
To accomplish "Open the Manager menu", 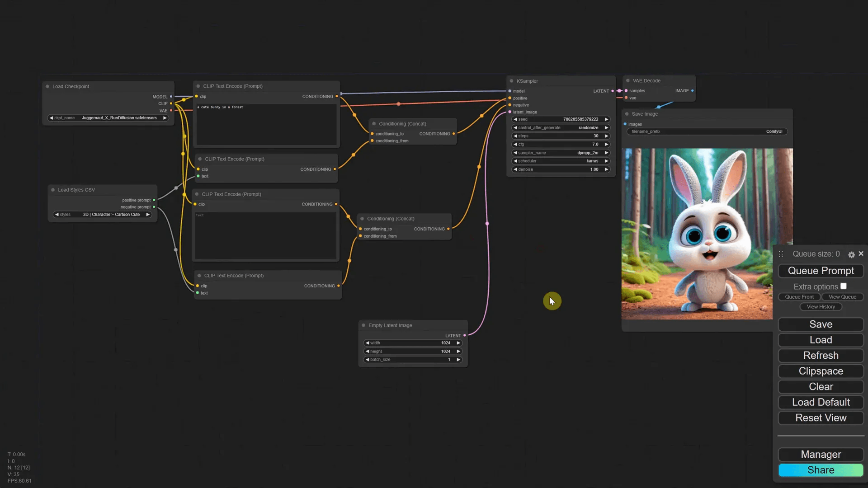I will (821, 455).
